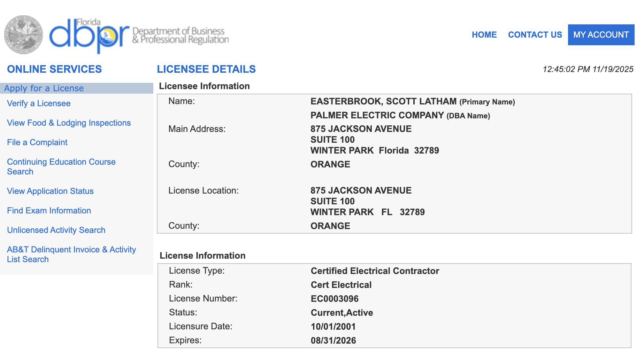This screenshot has height=353, width=644.
Task: Open Find Exam Information
Action: [49, 210]
